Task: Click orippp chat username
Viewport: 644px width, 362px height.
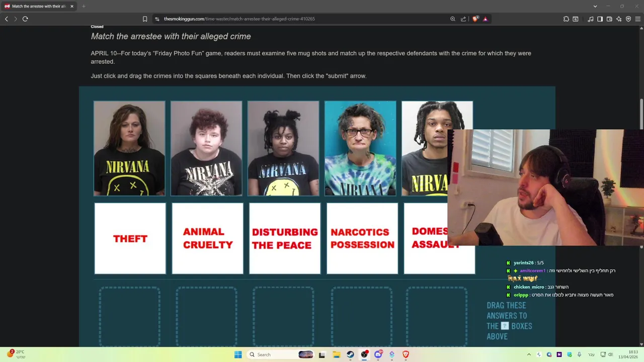Action: [x=521, y=295]
